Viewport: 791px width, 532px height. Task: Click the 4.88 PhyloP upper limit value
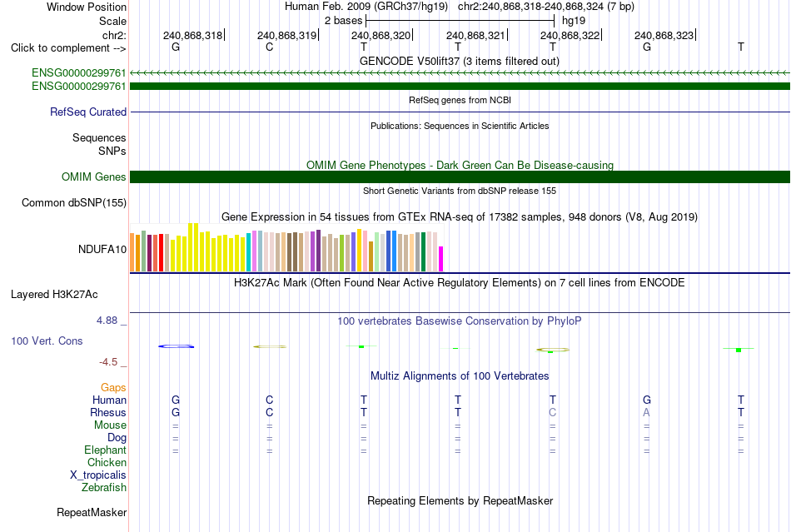[107, 321]
